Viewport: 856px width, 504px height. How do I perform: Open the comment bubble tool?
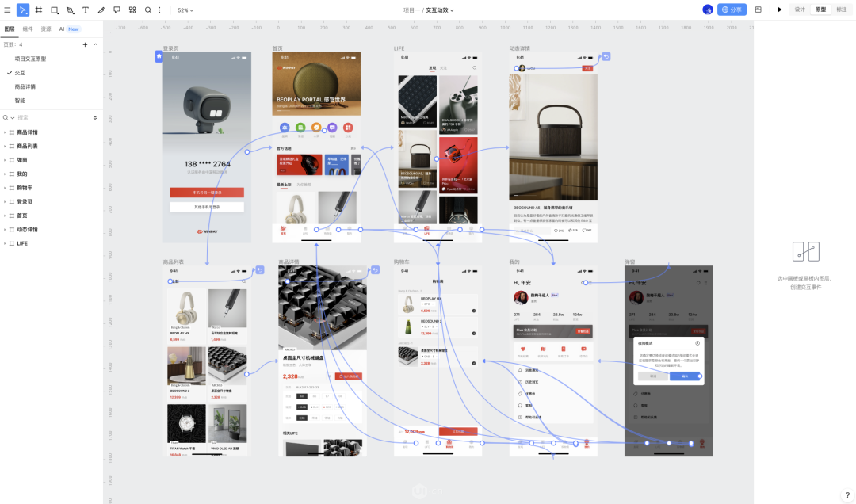(x=117, y=10)
